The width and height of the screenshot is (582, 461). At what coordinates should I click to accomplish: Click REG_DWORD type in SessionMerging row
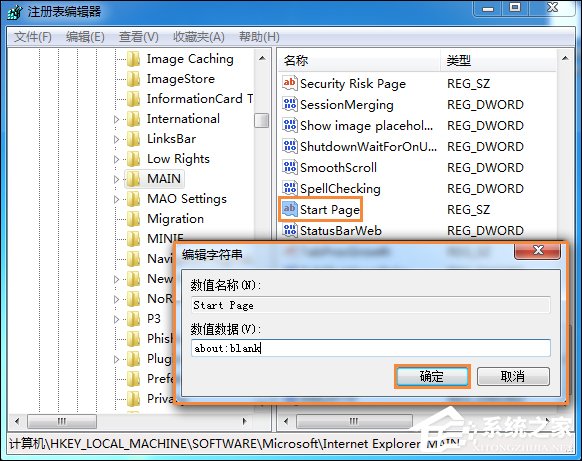[x=485, y=105]
